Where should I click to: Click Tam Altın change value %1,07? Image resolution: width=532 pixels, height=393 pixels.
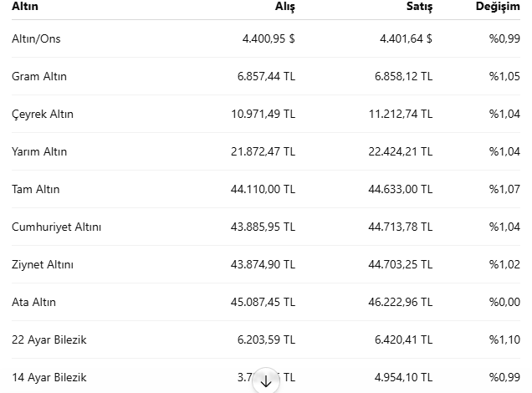[504, 189]
